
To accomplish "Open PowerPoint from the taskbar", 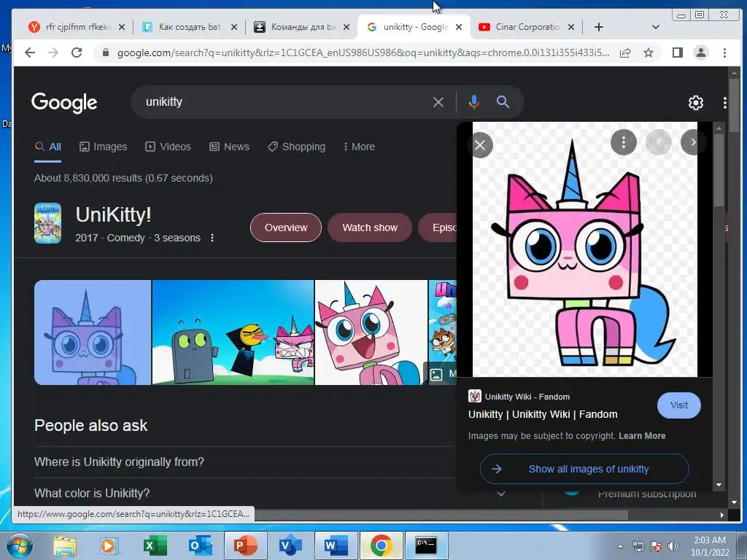I will click(245, 545).
